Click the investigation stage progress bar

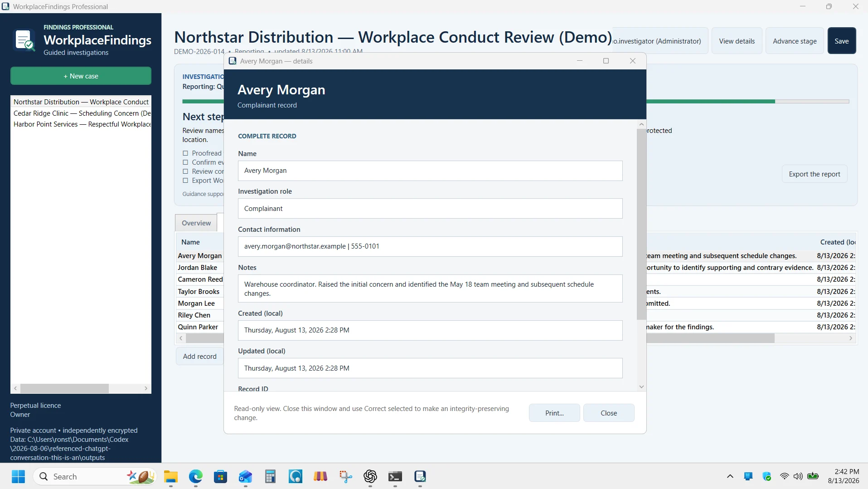pos(748,102)
